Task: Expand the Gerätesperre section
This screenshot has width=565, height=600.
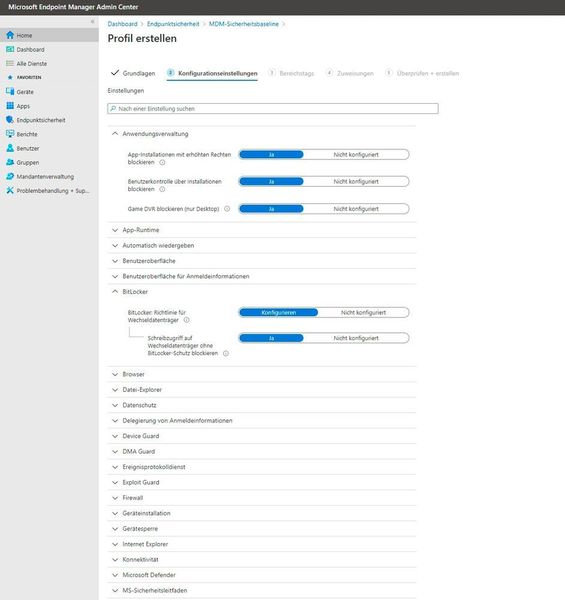Action: click(262, 528)
